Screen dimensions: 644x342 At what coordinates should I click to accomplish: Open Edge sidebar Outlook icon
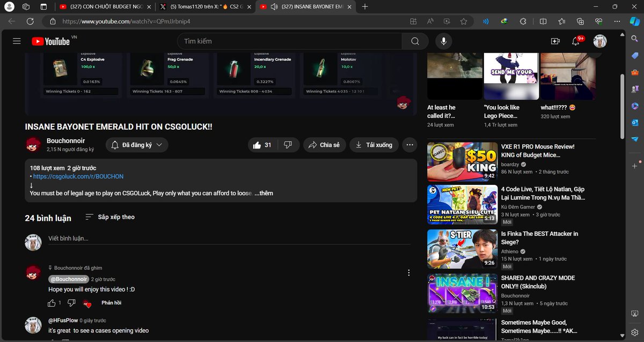point(634,123)
